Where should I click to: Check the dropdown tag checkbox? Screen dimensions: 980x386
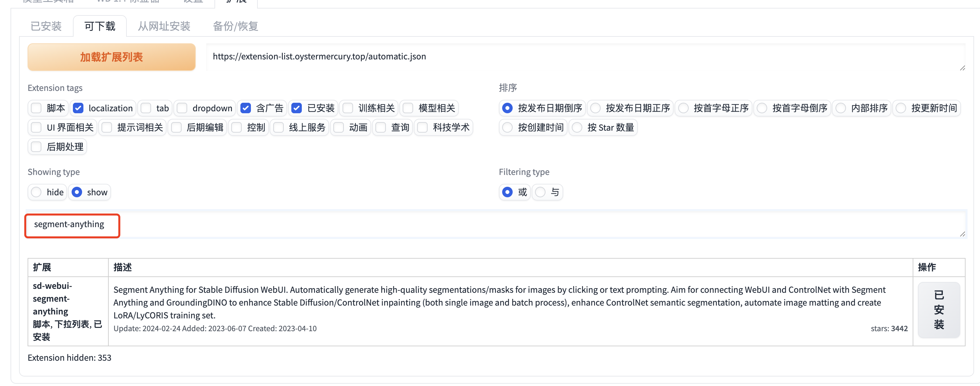point(182,108)
